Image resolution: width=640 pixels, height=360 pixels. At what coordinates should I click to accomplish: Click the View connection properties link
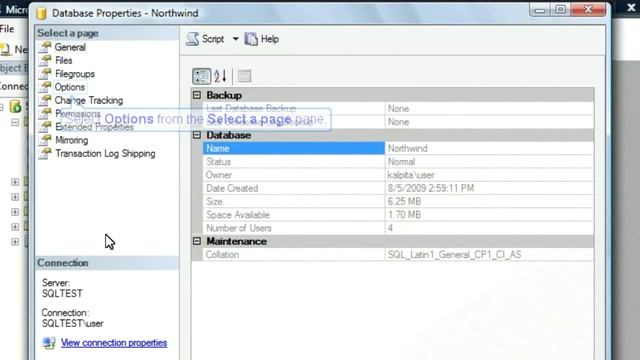click(x=114, y=343)
